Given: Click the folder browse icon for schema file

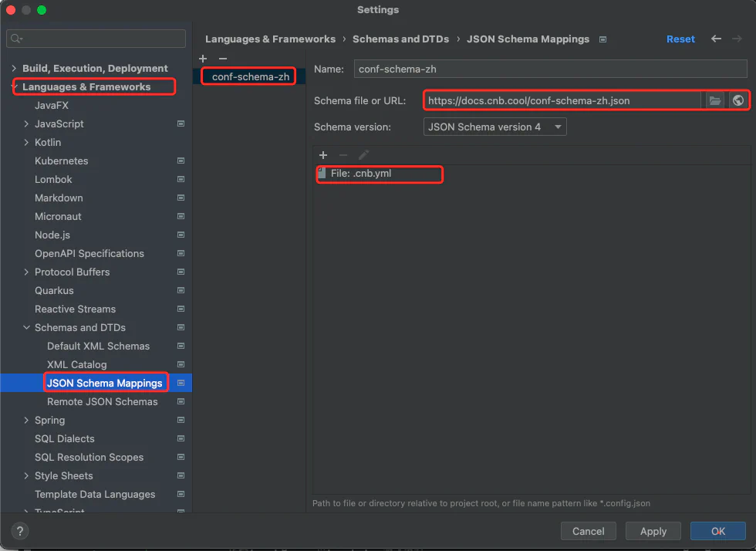Looking at the screenshot, I should coord(714,100).
